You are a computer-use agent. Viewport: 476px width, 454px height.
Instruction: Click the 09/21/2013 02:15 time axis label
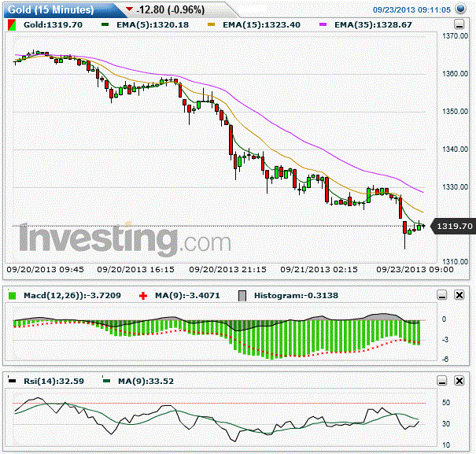[319, 269]
